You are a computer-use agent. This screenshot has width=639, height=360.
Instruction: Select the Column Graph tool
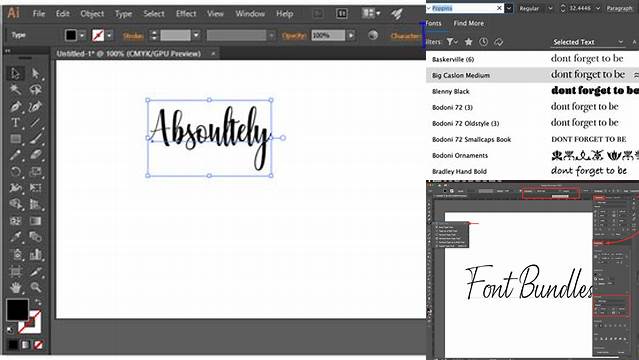[x=36, y=254]
